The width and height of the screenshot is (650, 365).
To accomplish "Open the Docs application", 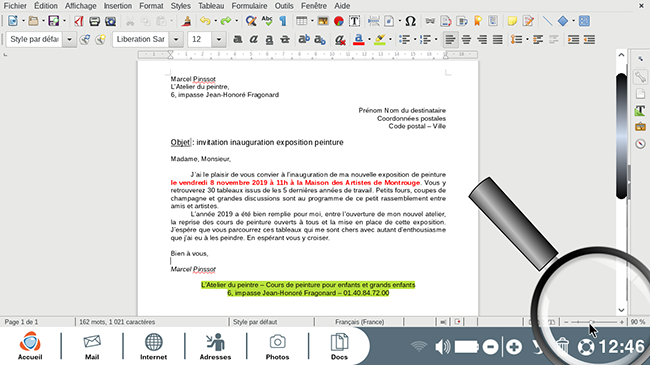I will click(x=339, y=347).
